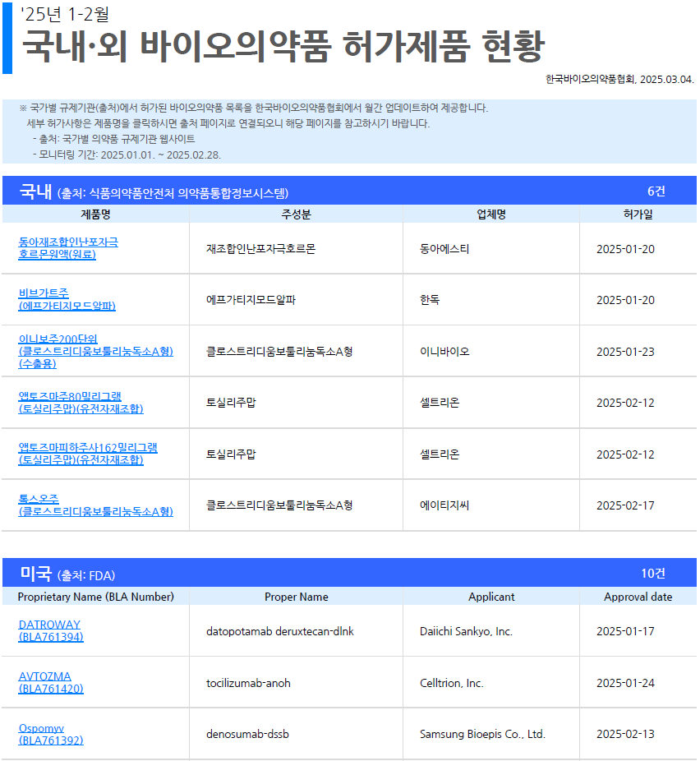Click the 출처: 국가별 의약품 규제기관 웹사이트 line
Image resolution: width=700 pixels, height=761 pixels.
[x=114, y=139]
